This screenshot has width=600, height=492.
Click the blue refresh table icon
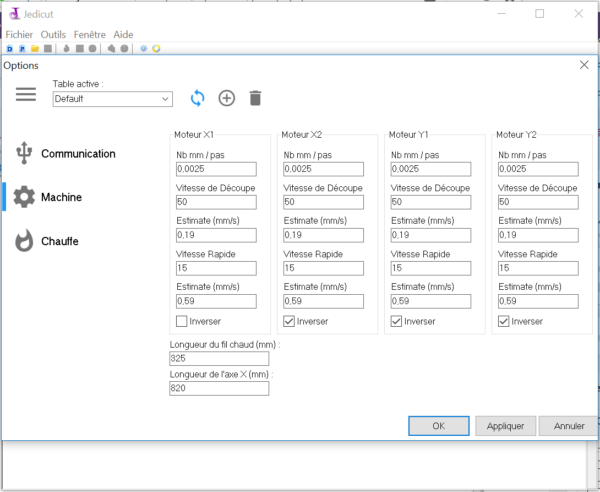pyautogui.click(x=197, y=98)
